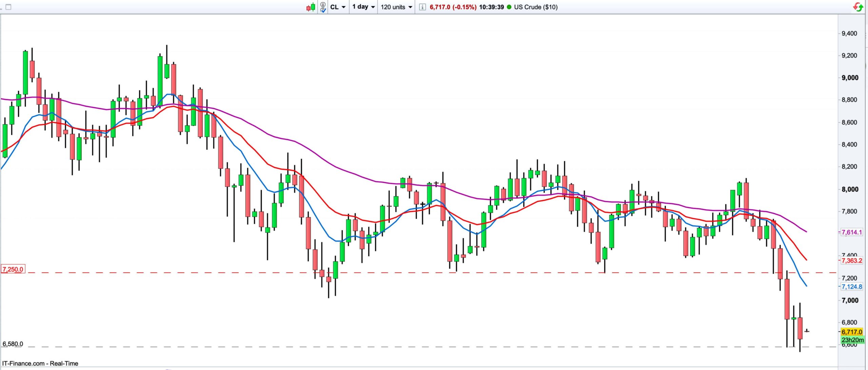Open the 1 day timeframe dropdown

[x=363, y=7]
